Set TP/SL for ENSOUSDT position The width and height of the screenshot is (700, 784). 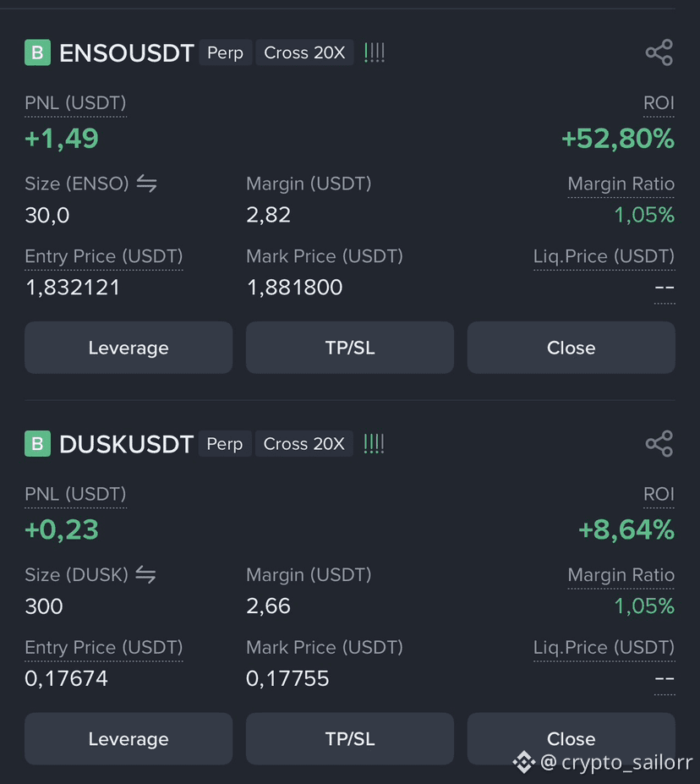pos(350,348)
